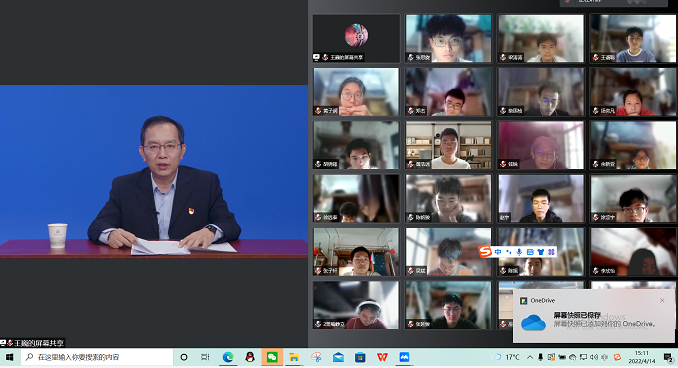Open WeChat from the taskbar
This screenshot has width=678, height=368.
click(272, 357)
